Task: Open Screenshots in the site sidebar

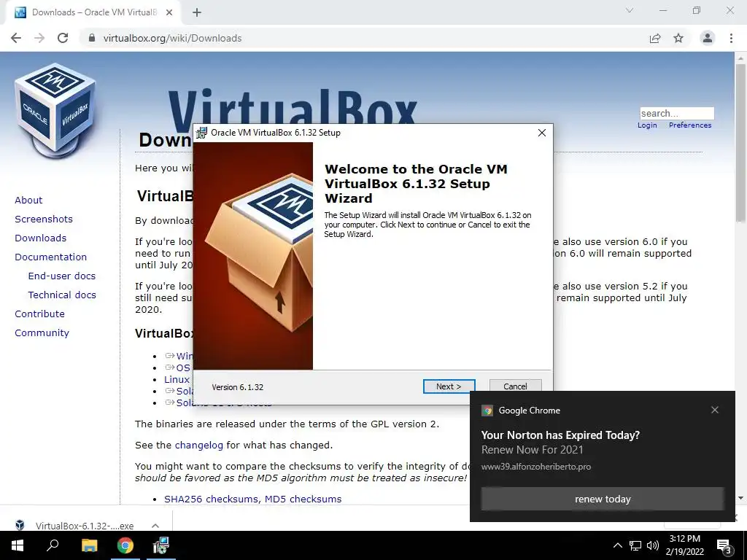Action: (x=44, y=219)
